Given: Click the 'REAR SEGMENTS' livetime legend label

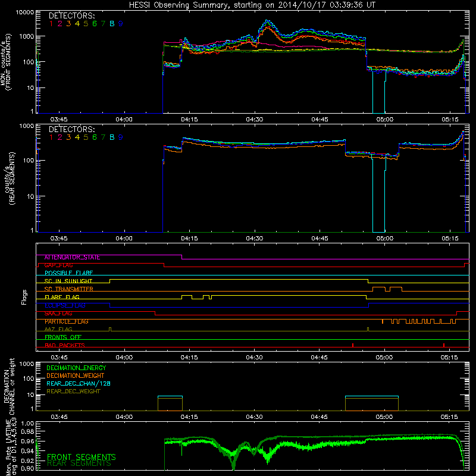Looking at the screenshot, I should 79,464.
